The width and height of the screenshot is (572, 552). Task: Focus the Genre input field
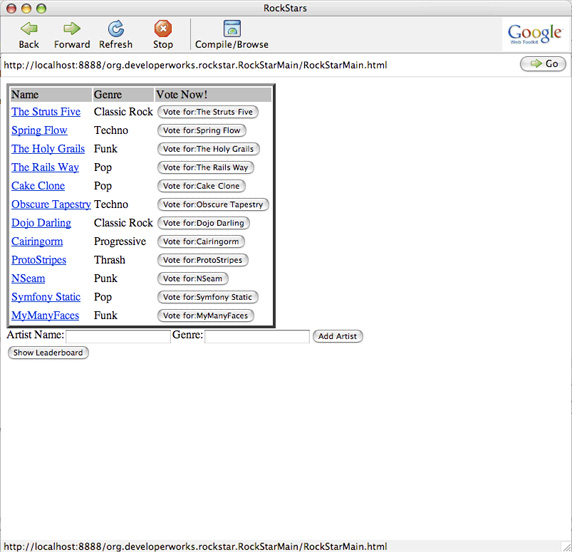pos(257,336)
